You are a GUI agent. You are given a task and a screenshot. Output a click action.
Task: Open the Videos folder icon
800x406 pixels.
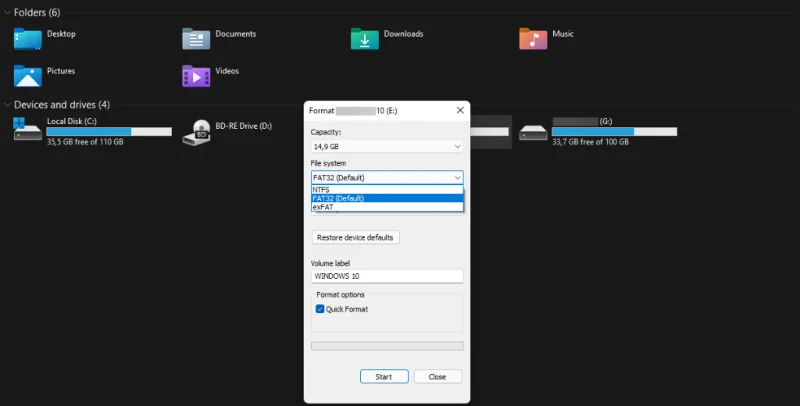[x=196, y=76]
